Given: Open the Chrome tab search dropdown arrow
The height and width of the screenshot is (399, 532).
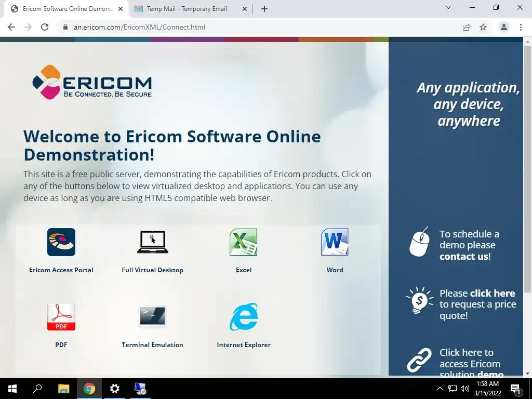Looking at the screenshot, I should [x=448, y=7].
